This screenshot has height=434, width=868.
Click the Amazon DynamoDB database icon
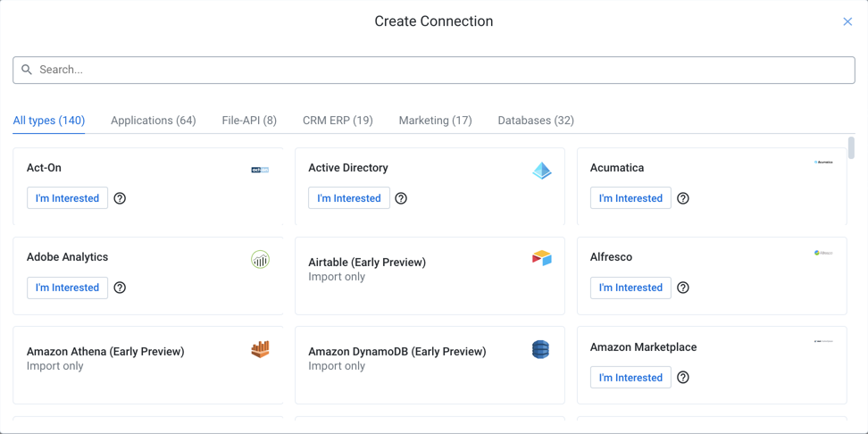541,349
